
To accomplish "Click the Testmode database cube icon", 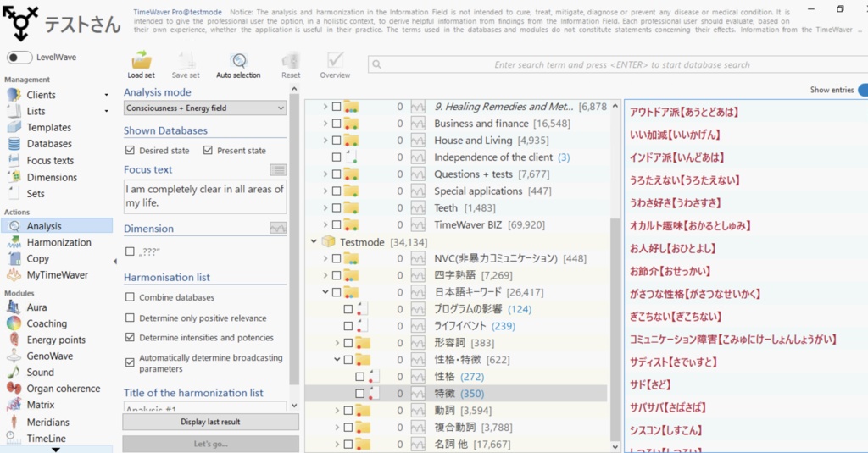I will pyautogui.click(x=328, y=241).
